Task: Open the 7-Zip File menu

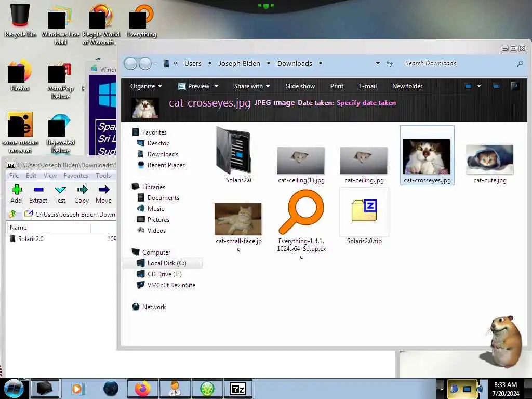Action: [x=14, y=176]
